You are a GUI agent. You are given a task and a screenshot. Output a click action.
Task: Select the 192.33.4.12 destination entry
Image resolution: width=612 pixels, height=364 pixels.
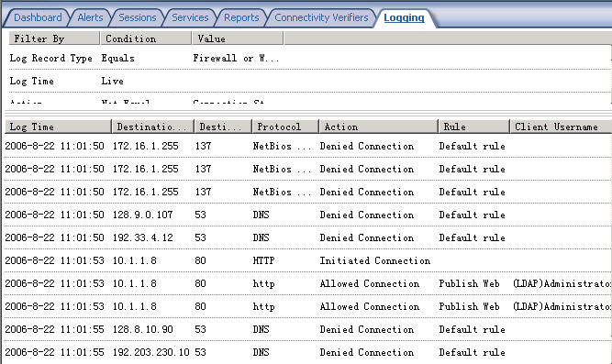click(x=142, y=238)
